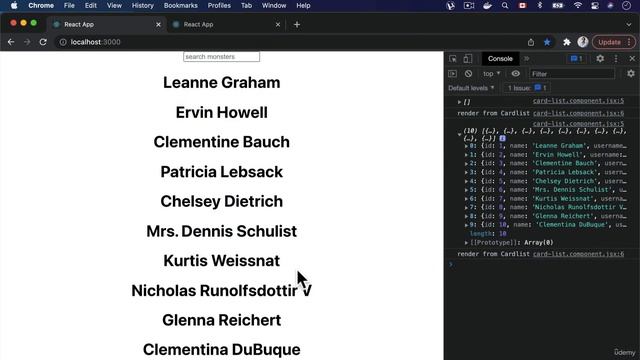This screenshot has height=360, width=640.
Task: Click the DevTools issues counter badge
Action: tap(576, 59)
